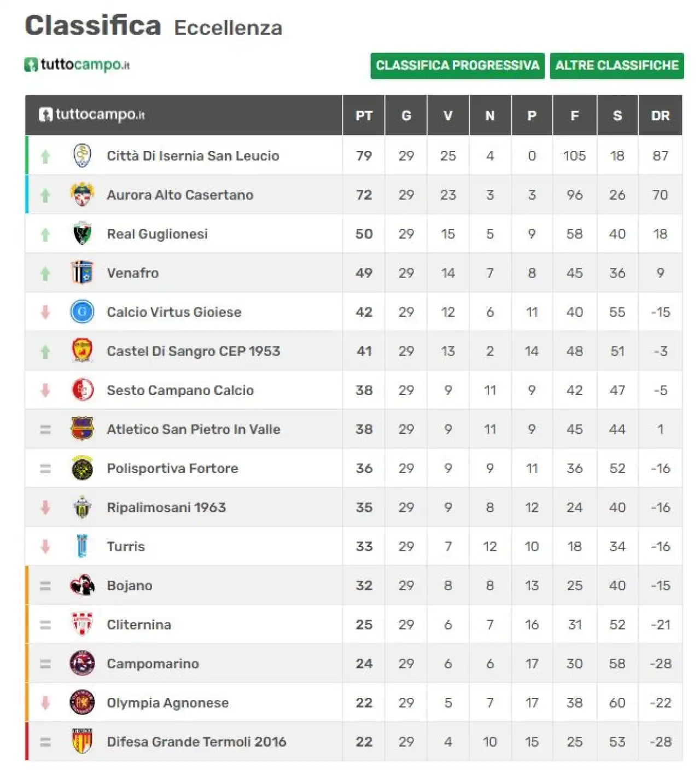Select the Turris team name
The width and height of the screenshot is (700, 775).
pos(126,546)
